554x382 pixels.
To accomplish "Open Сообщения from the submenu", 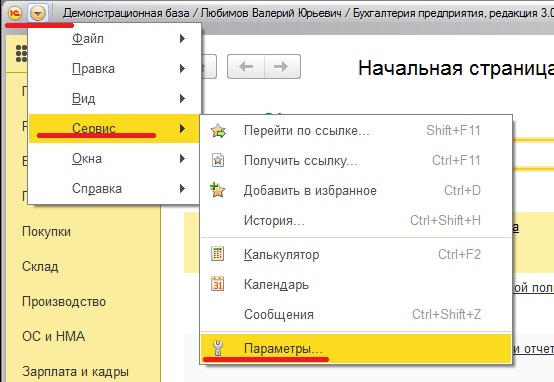I will [356, 315].
